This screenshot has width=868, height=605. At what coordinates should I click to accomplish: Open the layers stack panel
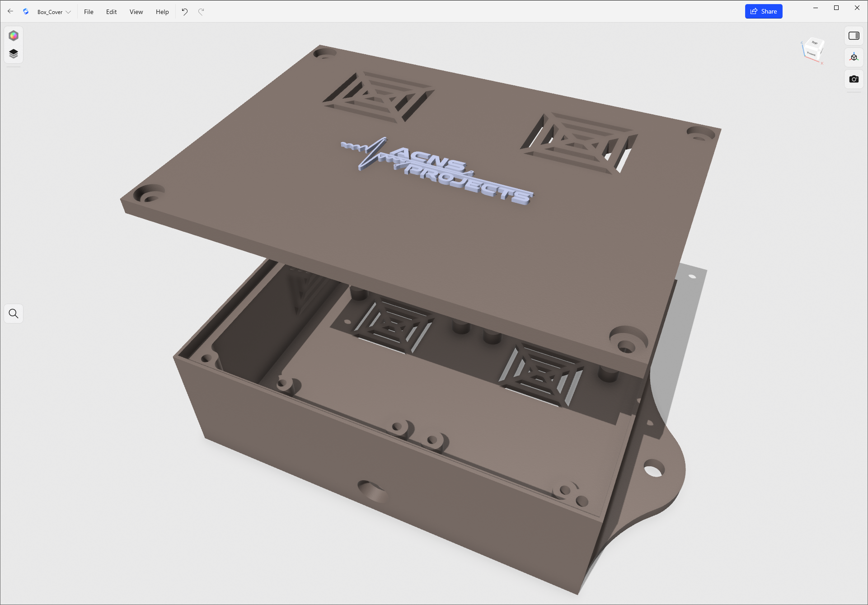14,54
